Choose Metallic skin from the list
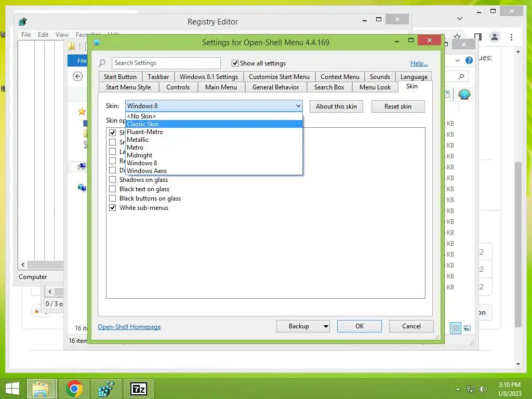This screenshot has height=399, width=532. click(x=214, y=140)
